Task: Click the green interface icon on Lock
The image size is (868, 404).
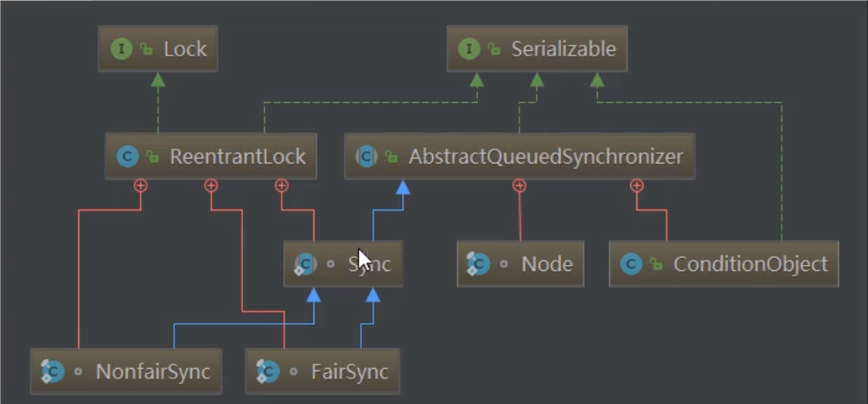Action: (x=121, y=48)
